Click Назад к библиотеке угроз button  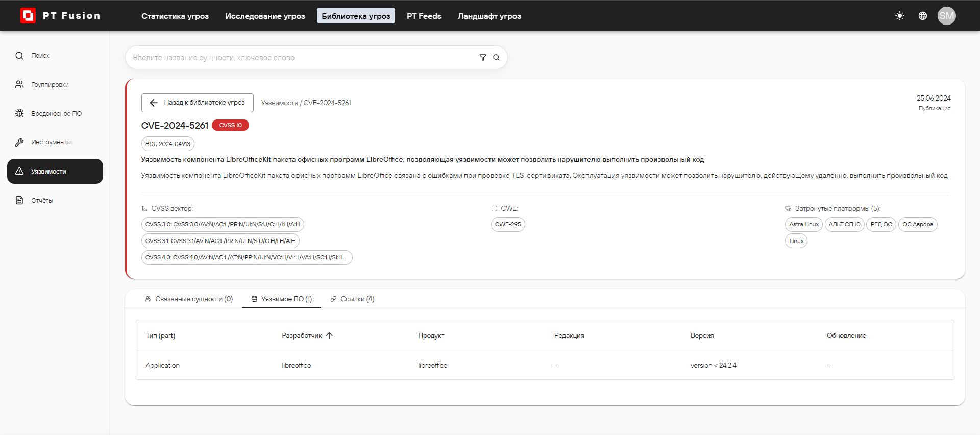point(198,103)
